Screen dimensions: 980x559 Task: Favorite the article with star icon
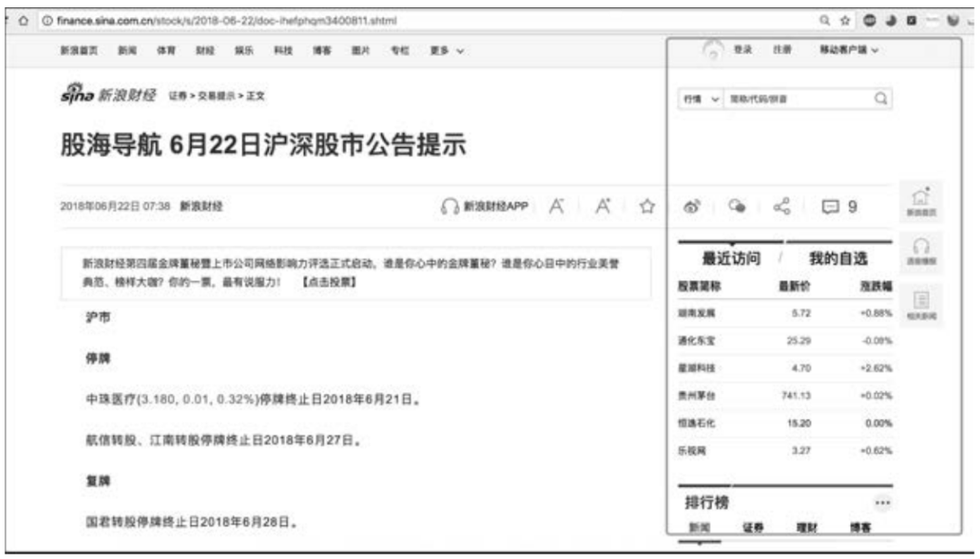(x=647, y=206)
